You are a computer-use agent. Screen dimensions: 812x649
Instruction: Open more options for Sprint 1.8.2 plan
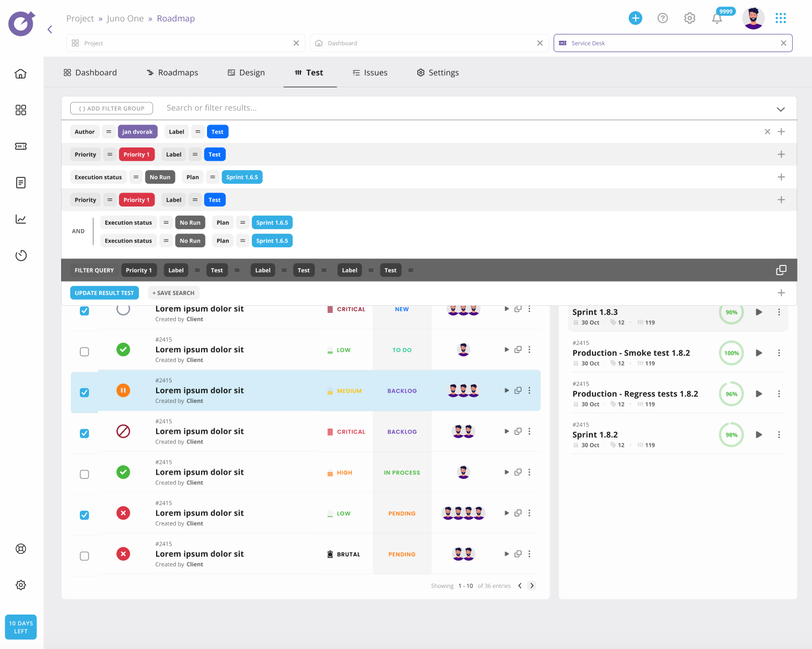779,435
